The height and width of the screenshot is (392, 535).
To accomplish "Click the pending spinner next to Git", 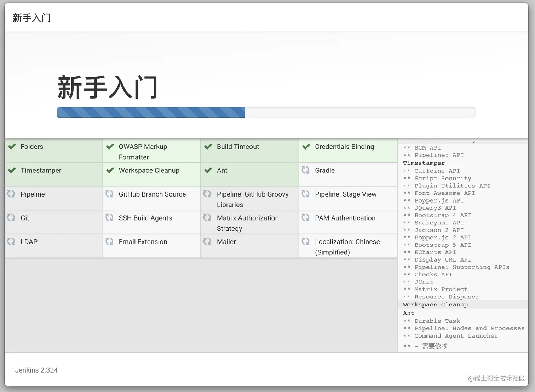I will point(11,217).
